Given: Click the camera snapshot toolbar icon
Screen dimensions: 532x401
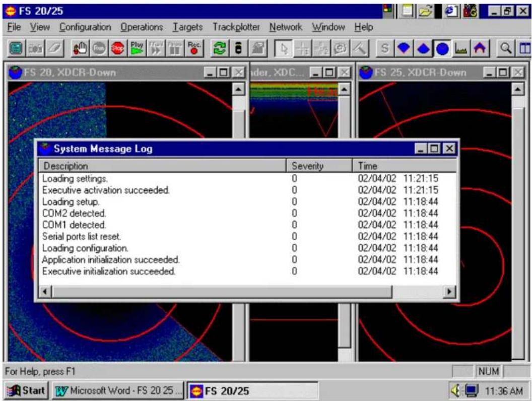Looking at the screenshot, I should point(35,48).
